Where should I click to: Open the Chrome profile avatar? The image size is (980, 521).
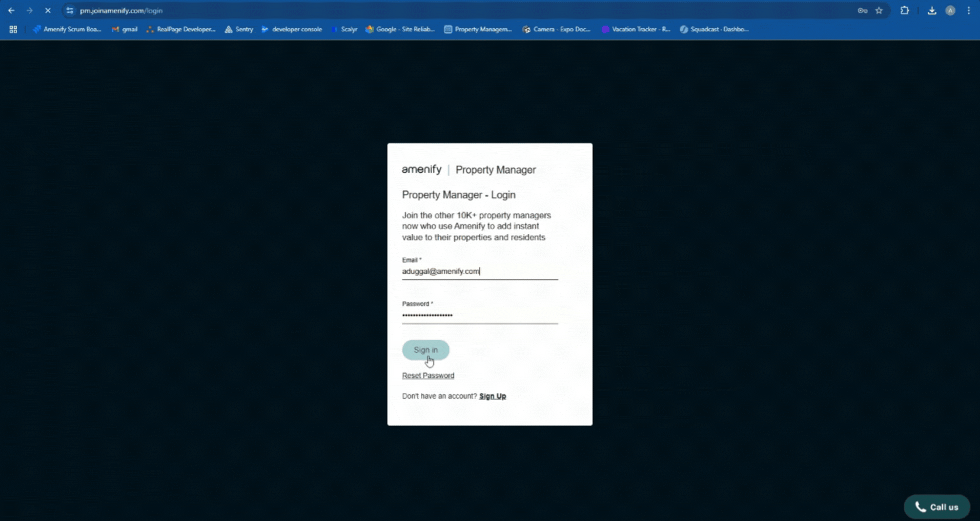(950, 10)
